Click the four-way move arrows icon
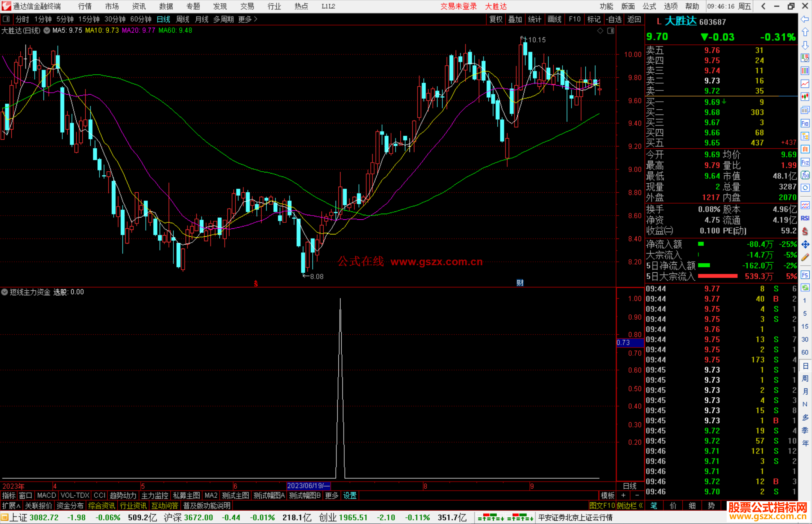The height and width of the screenshot is (524, 812). tap(805, 245)
